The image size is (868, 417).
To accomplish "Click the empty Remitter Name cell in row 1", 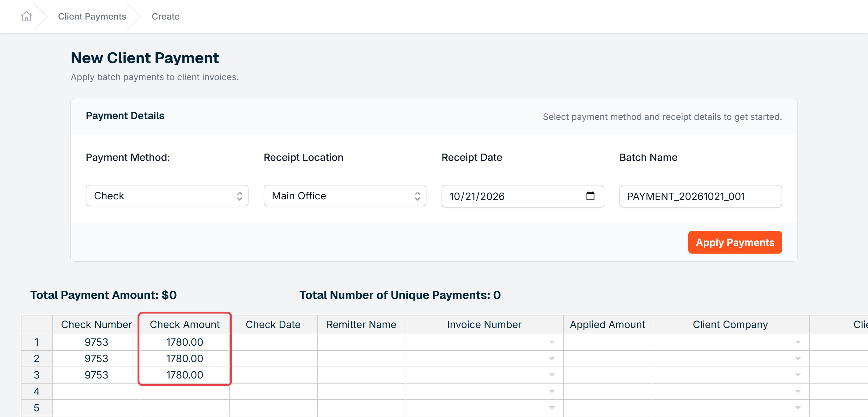I will (361, 342).
